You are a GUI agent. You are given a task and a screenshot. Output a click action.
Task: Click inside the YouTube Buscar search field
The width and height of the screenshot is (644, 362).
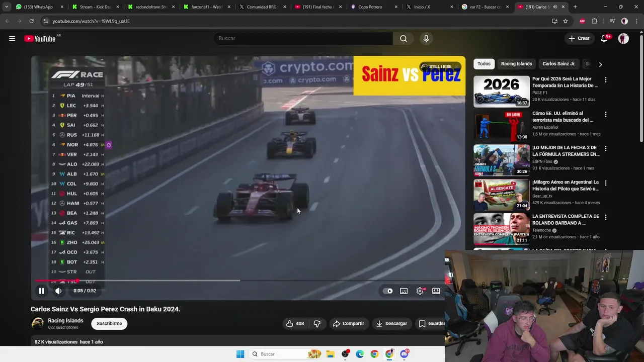[x=303, y=39]
